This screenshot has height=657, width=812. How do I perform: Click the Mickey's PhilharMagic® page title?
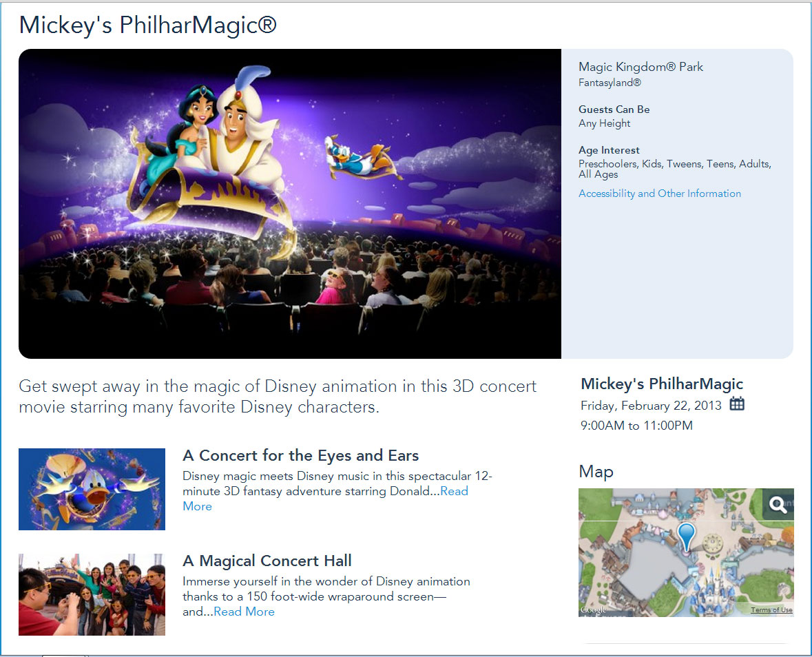pyautogui.click(x=148, y=25)
